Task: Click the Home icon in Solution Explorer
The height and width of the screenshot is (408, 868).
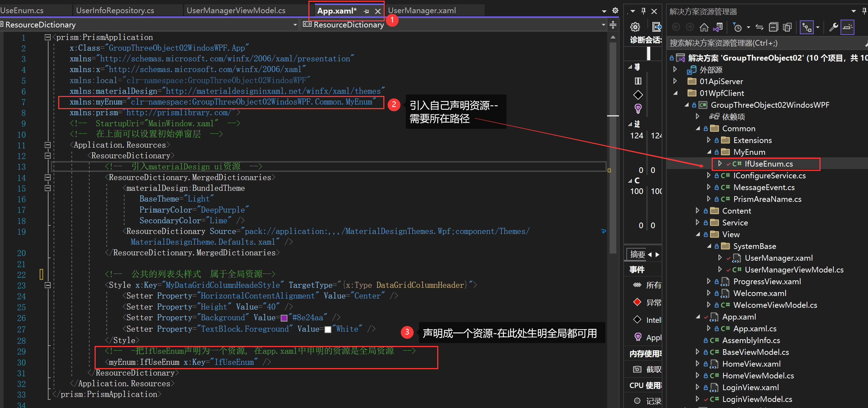Action: point(704,27)
